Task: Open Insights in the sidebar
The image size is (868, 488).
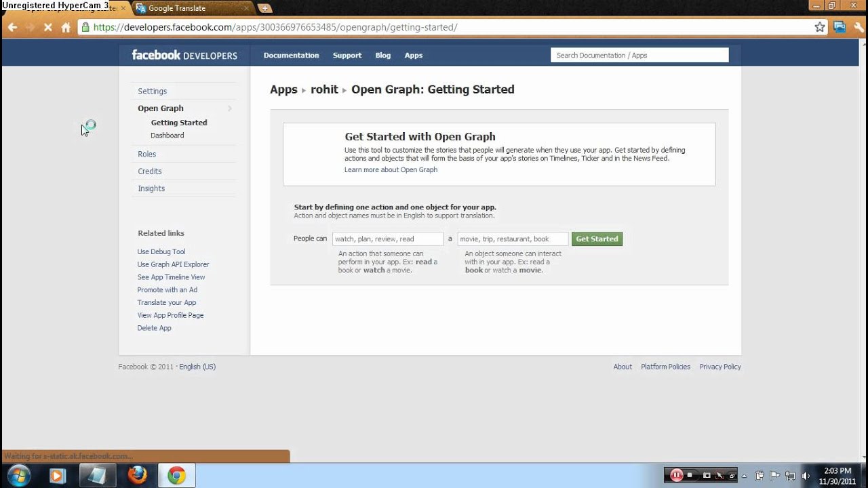Action: click(151, 188)
